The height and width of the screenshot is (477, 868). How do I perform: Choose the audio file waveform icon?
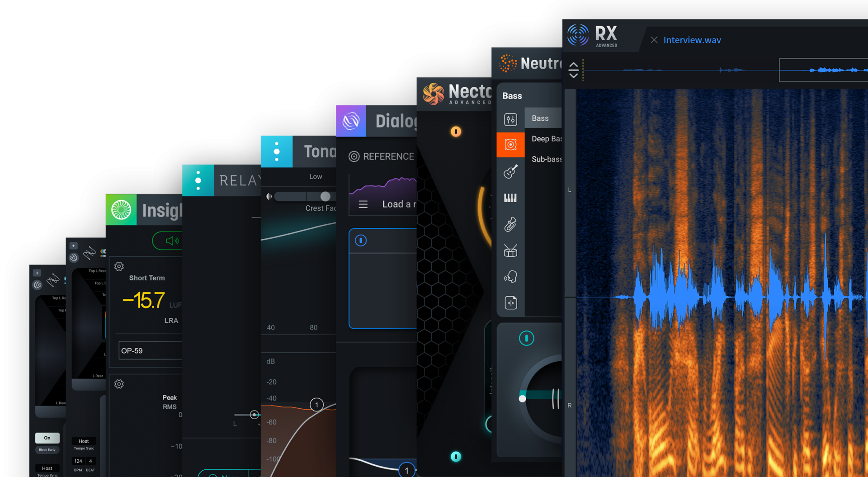[x=510, y=302]
